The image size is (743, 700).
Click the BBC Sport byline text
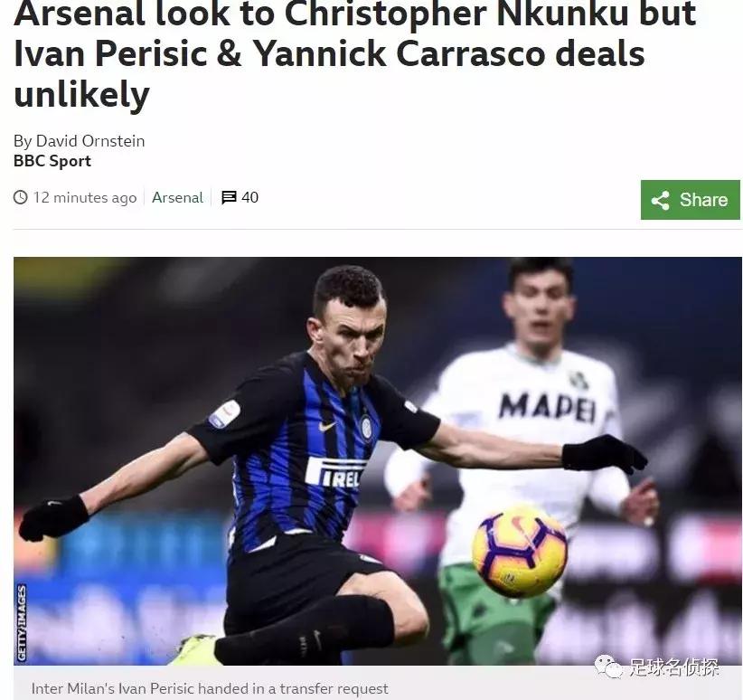(x=52, y=161)
